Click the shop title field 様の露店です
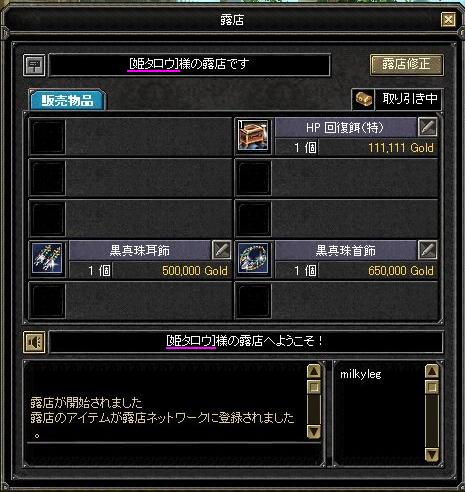 189,65
